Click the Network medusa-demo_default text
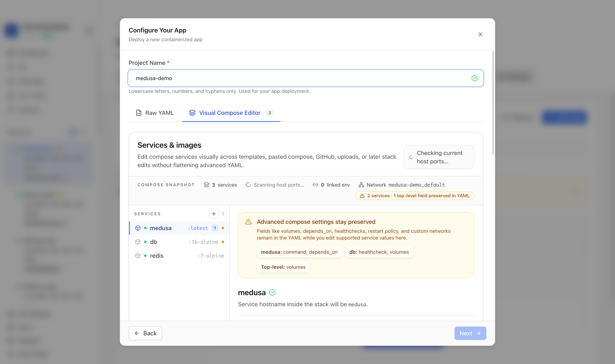 click(406, 185)
